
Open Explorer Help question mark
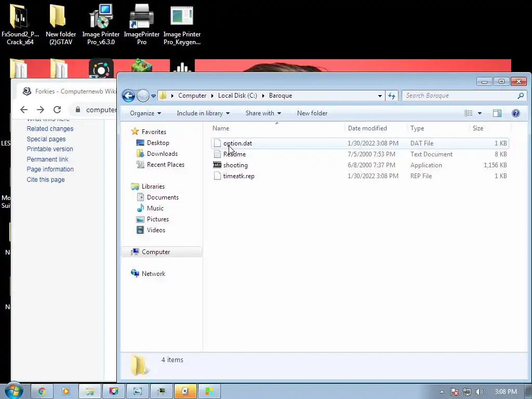pyautogui.click(x=516, y=113)
